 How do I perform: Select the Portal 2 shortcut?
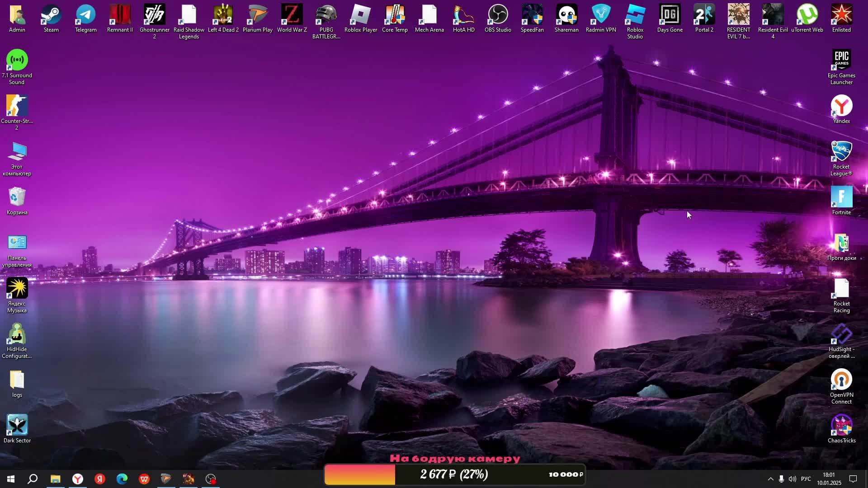(x=704, y=18)
